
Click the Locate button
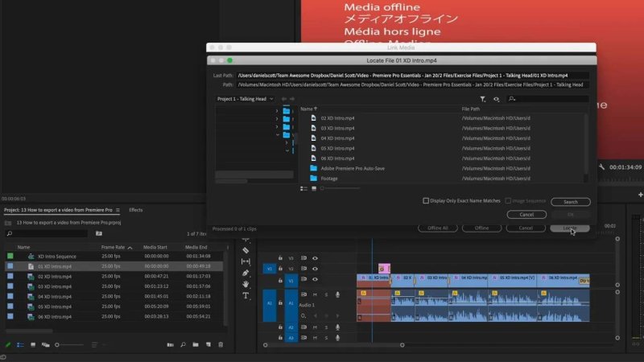570,228
